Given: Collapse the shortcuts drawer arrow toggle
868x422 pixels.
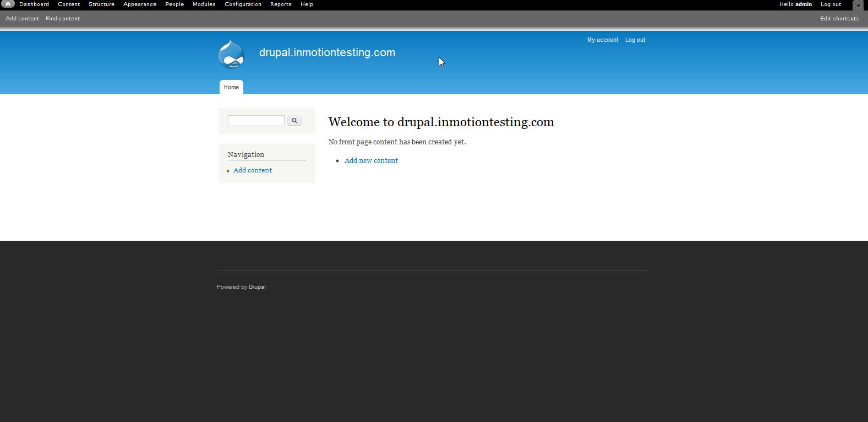Looking at the screenshot, I should point(858,6).
